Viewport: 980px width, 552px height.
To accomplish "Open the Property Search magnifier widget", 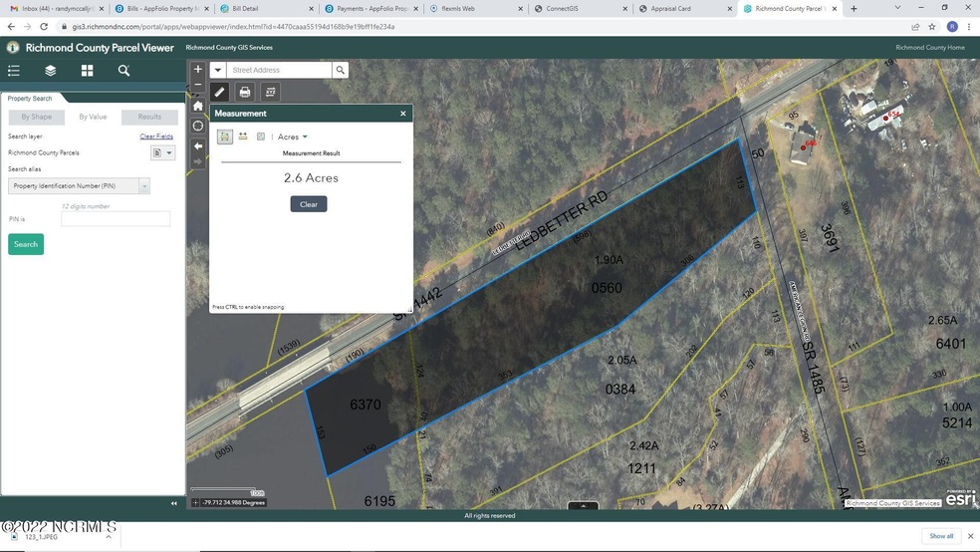I will (x=123, y=71).
